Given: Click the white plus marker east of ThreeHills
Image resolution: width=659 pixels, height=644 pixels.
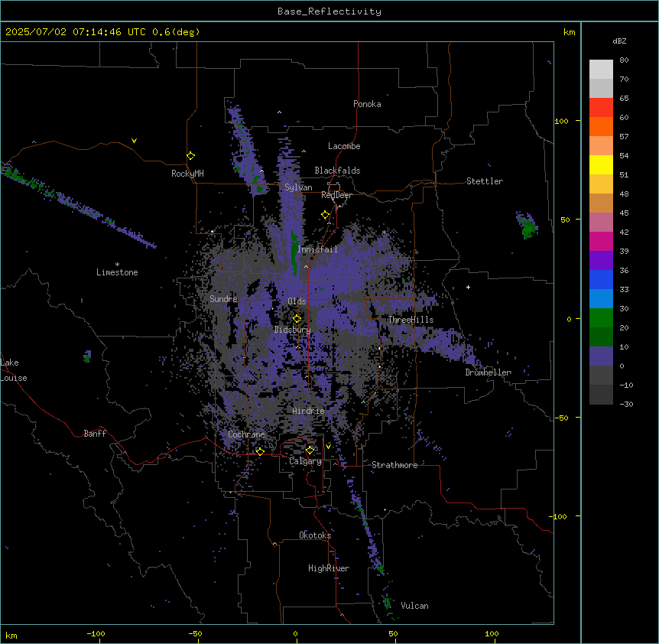Looking at the screenshot, I should click(468, 287).
